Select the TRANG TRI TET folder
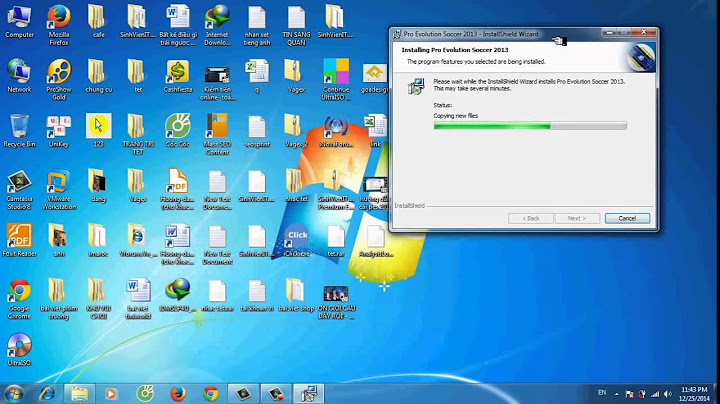 click(x=138, y=135)
